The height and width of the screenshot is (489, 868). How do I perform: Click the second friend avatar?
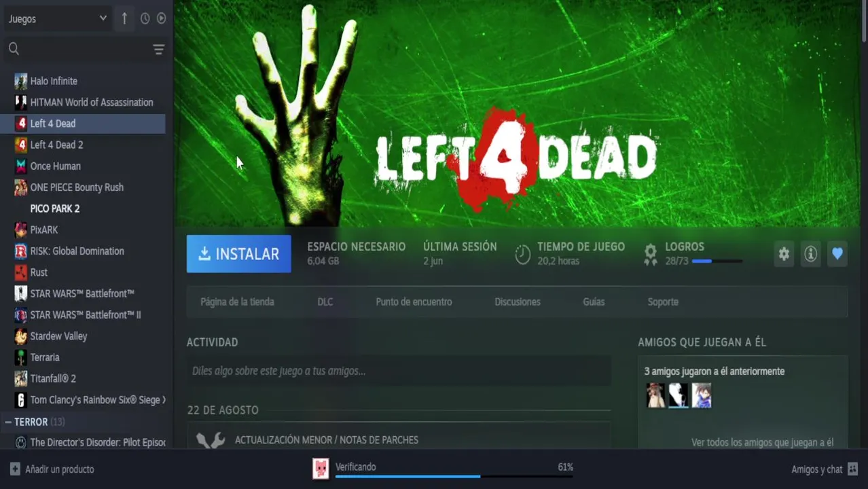[679, 395]
